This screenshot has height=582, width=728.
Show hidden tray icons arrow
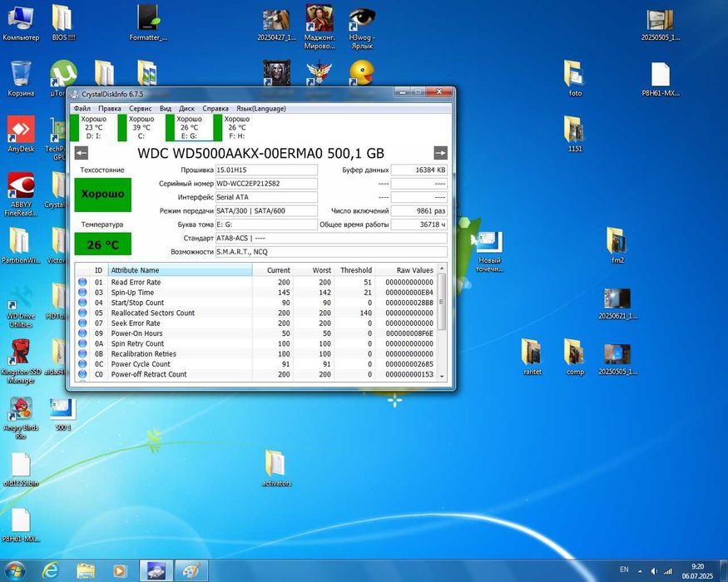(640, 571)
